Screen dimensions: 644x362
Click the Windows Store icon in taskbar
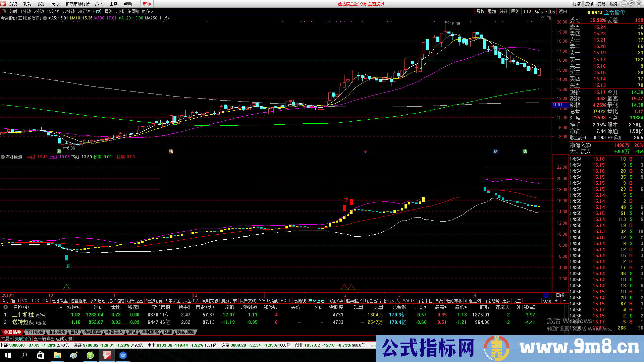tap(41, 355)
